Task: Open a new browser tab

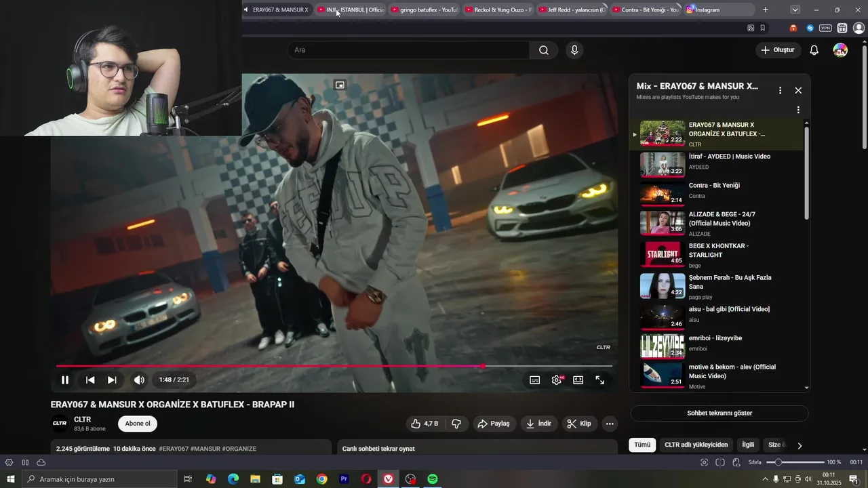Action: (766, 9)
